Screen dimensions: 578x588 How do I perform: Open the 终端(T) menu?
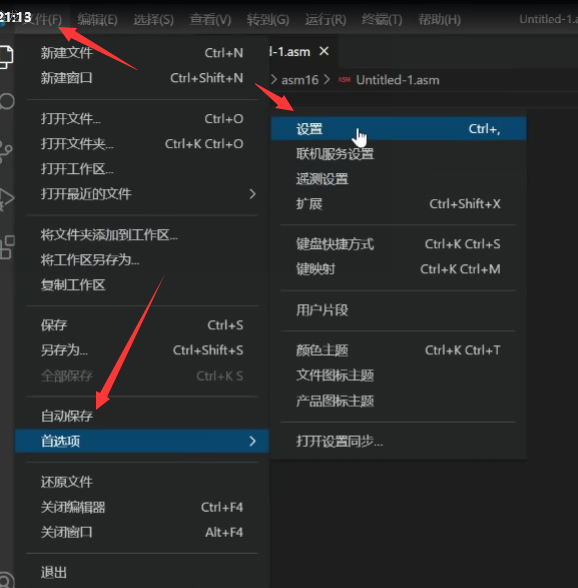coord(381,20)
